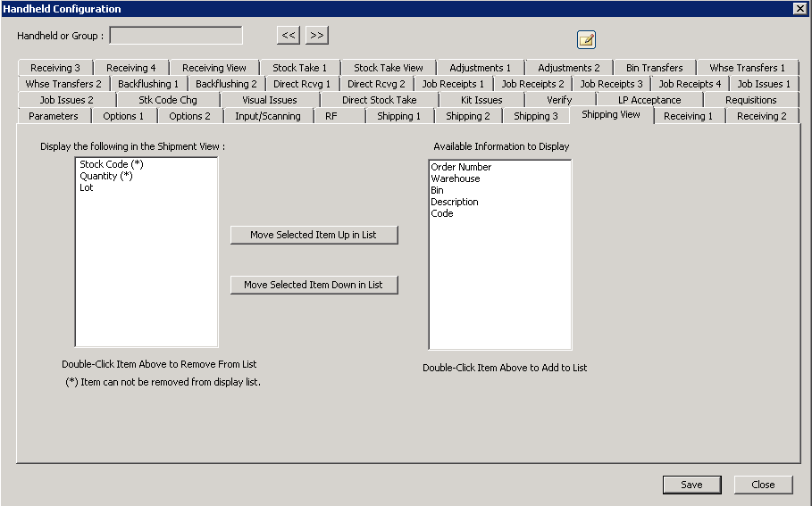Select Order Number in available information list

coord(461,168)
